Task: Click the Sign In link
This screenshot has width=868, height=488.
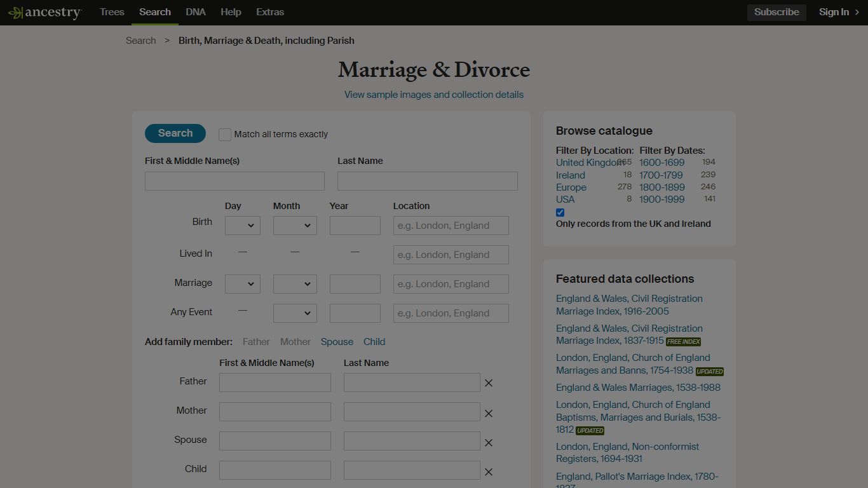Action: 834,12
